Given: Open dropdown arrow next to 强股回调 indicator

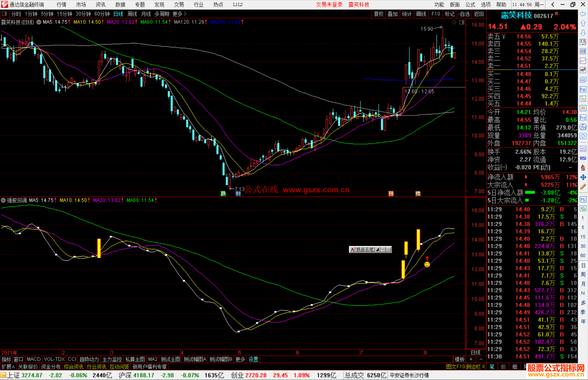Looking at the screenshot, I should pos(3,200).
